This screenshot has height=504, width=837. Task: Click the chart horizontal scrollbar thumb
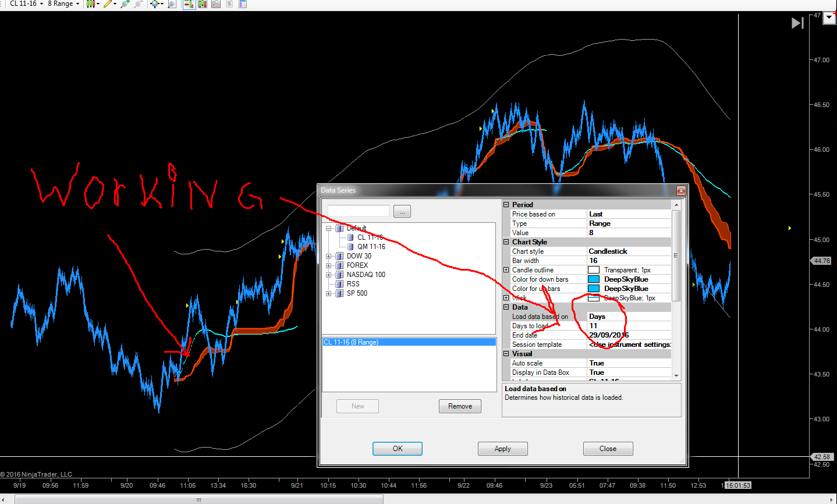tap(199, 499)
